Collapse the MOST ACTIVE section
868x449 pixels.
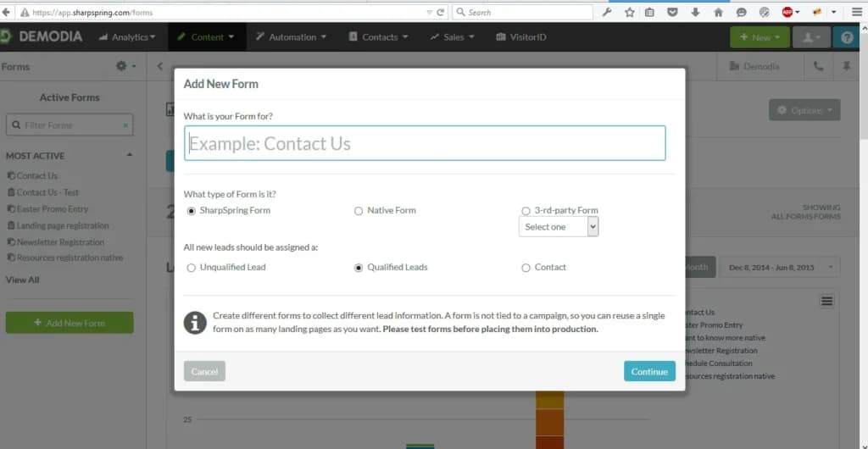(130, 155)
